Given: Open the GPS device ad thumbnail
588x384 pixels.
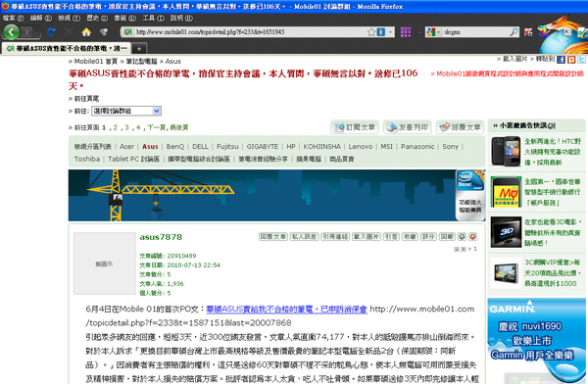Looking at the screenshot, I should pos(506,272).
